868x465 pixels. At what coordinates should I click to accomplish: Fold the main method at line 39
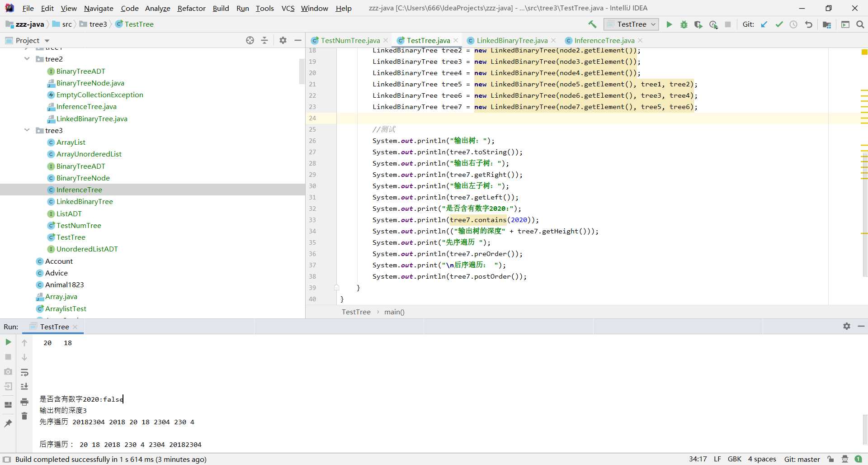click(x=336, y=288)
